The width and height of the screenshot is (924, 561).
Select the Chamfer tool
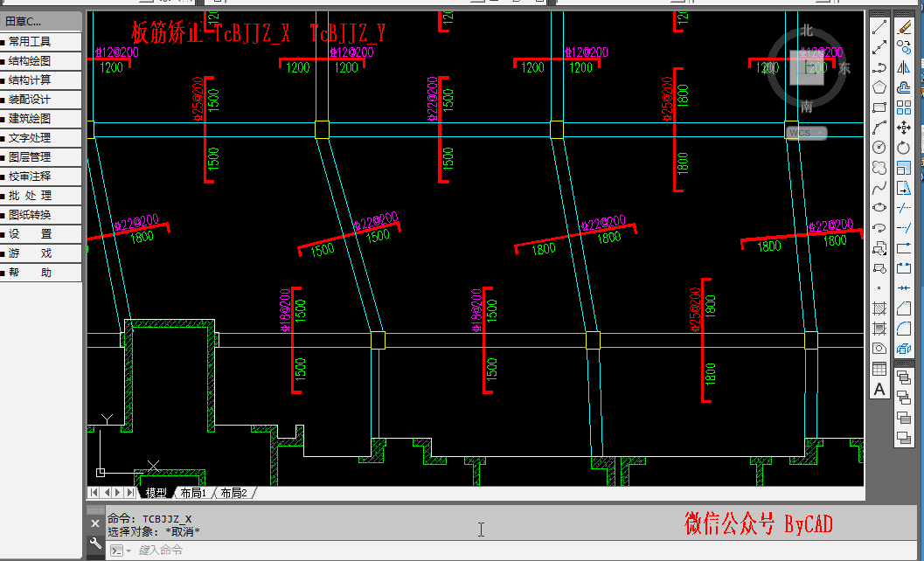(904, 308)
